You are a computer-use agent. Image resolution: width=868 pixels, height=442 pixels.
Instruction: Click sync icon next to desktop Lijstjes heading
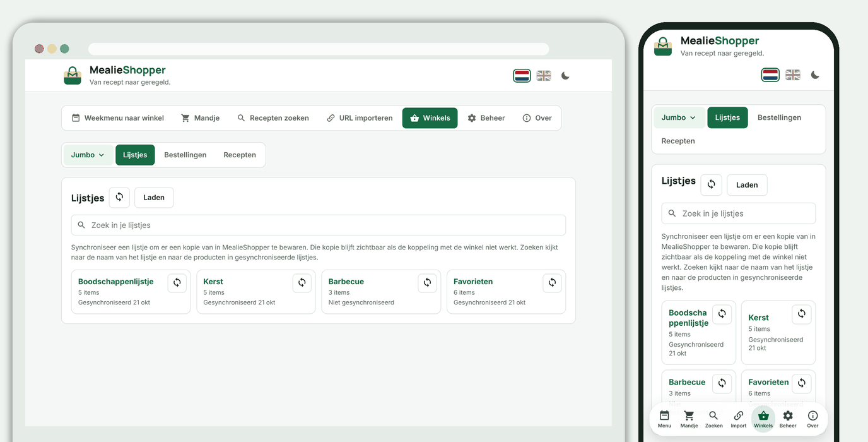coord(119,197)
